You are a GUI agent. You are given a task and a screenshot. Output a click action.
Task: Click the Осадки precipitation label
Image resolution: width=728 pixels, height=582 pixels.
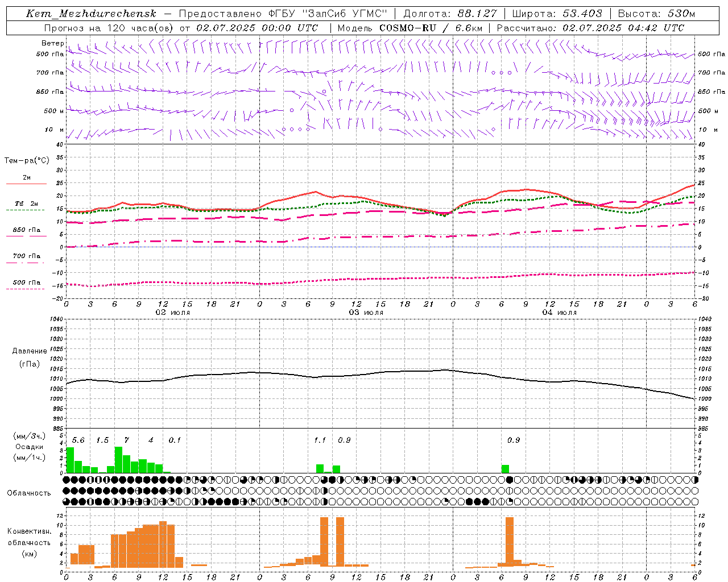29,447
